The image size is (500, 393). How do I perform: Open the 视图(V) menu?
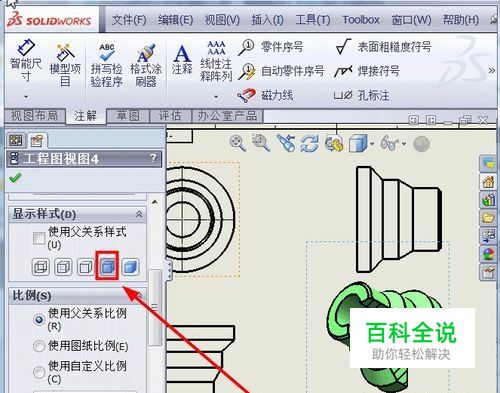[x=222, y=20]
